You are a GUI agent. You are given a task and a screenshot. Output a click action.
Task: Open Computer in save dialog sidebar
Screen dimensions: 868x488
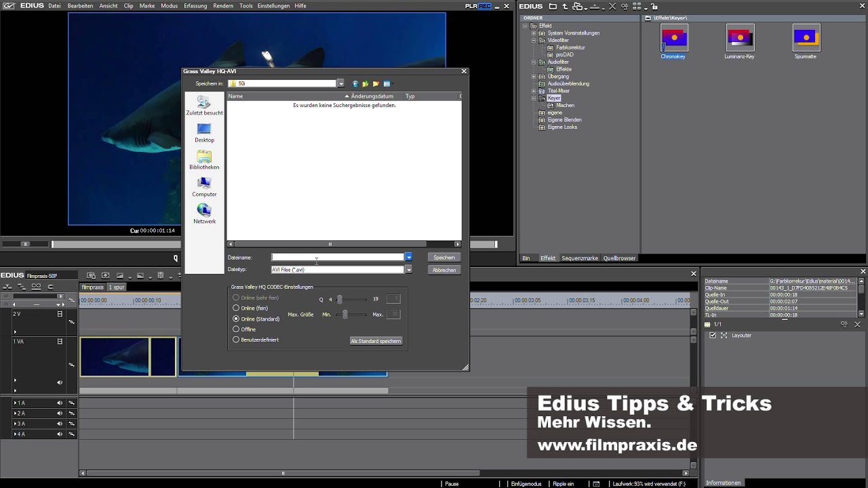tap(204, 187)
